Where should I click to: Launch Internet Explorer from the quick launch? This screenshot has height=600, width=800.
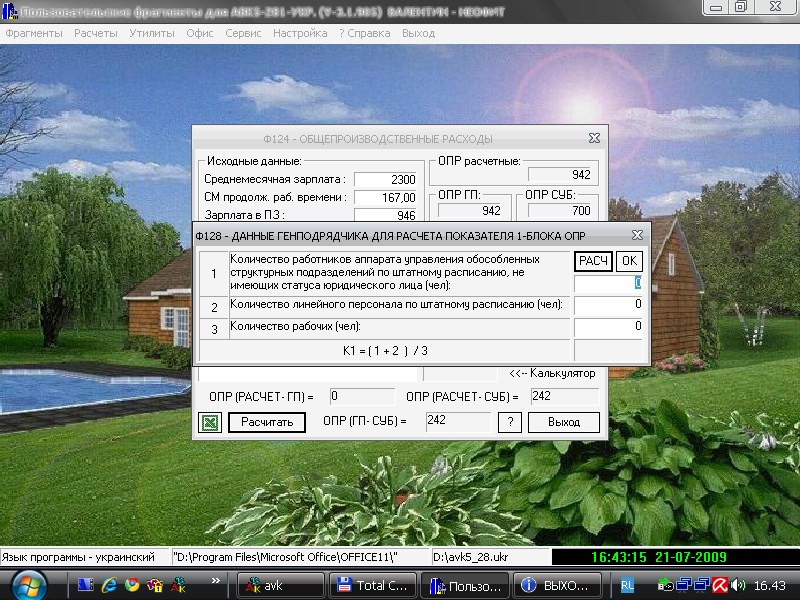pyautogui.click(x=110, y=585)
